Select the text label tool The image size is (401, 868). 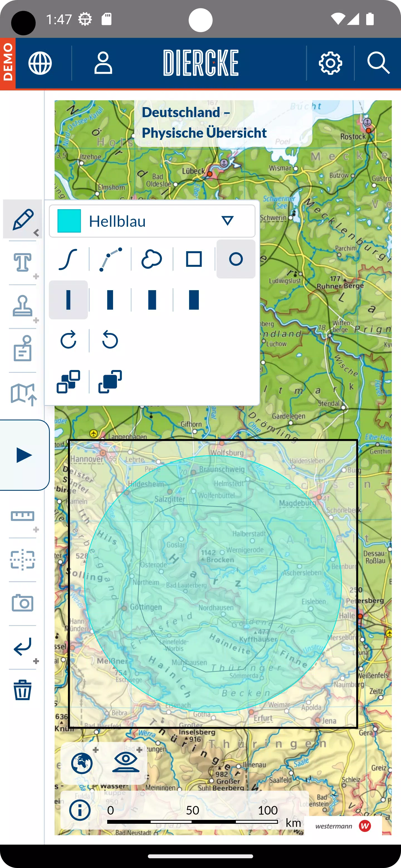[23, 263]
